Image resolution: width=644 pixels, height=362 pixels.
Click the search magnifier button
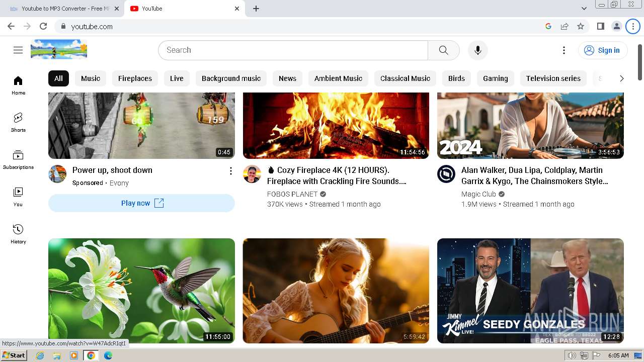click(x=443, y=50)
